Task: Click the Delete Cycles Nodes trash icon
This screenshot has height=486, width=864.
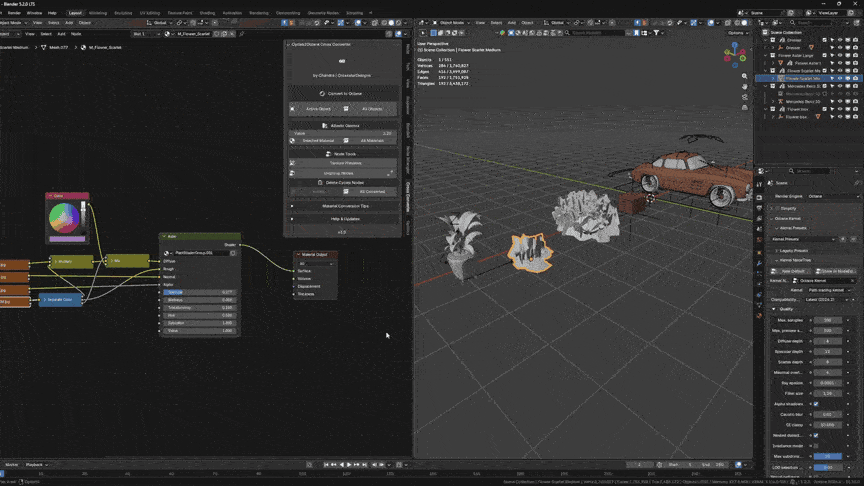Action: click(x=320, y=182)
